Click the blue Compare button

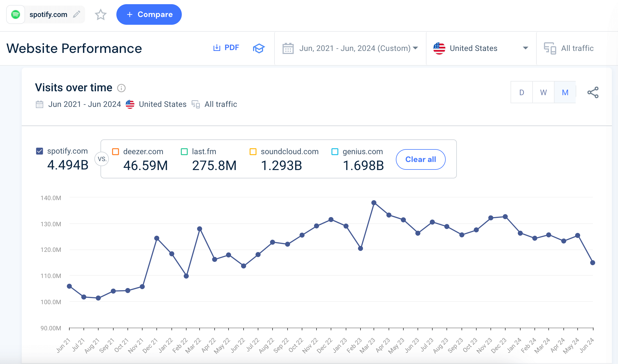(149, 14)
